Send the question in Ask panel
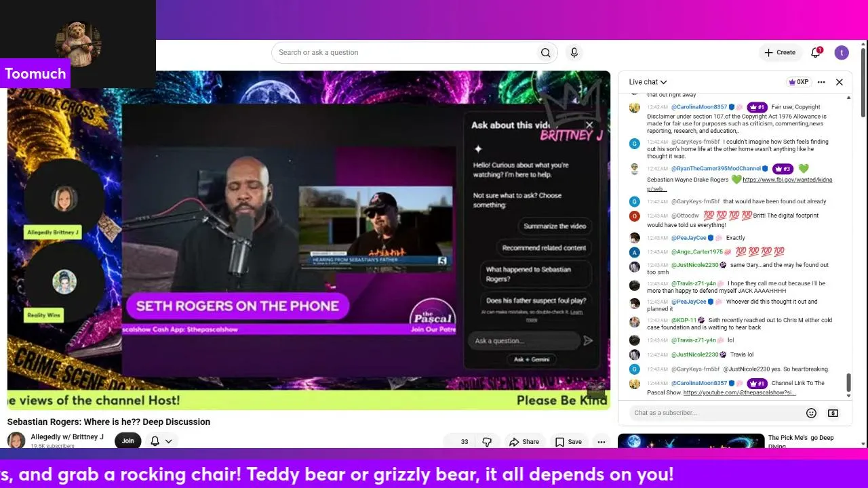This screenshot has width=868, height=488. click(588, 341)
